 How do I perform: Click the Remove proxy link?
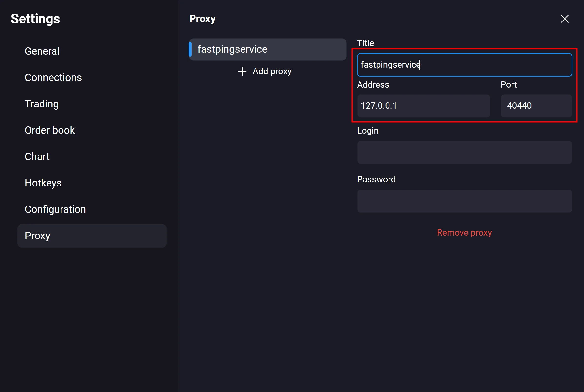[464, 233]
